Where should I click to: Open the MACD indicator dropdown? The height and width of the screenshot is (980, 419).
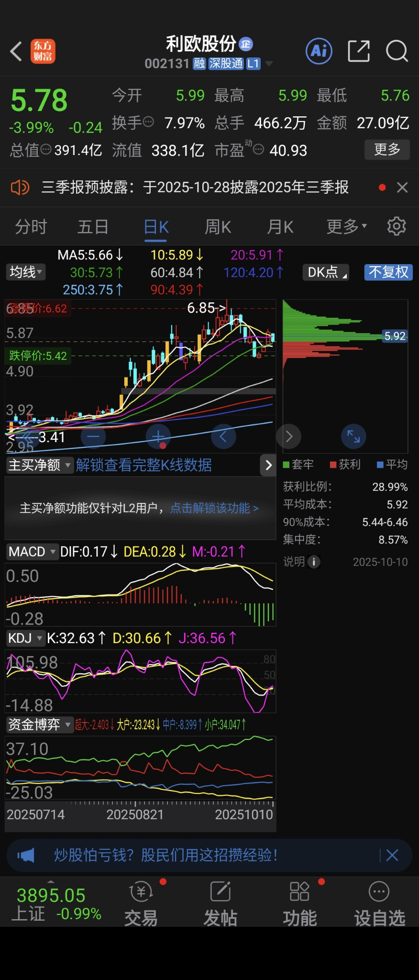coord(32,552)
